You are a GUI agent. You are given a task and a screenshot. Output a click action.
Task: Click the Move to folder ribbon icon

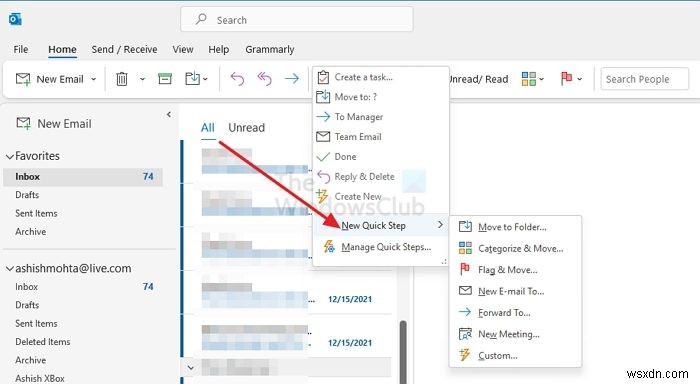point(192,79)
